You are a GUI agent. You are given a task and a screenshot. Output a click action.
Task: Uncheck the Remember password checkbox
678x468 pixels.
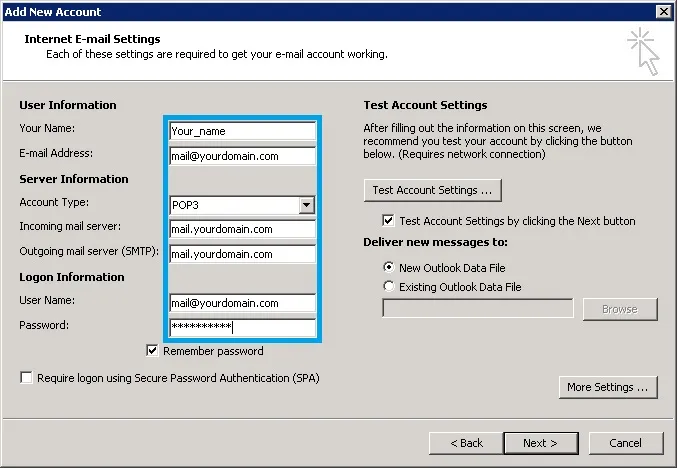152,351
